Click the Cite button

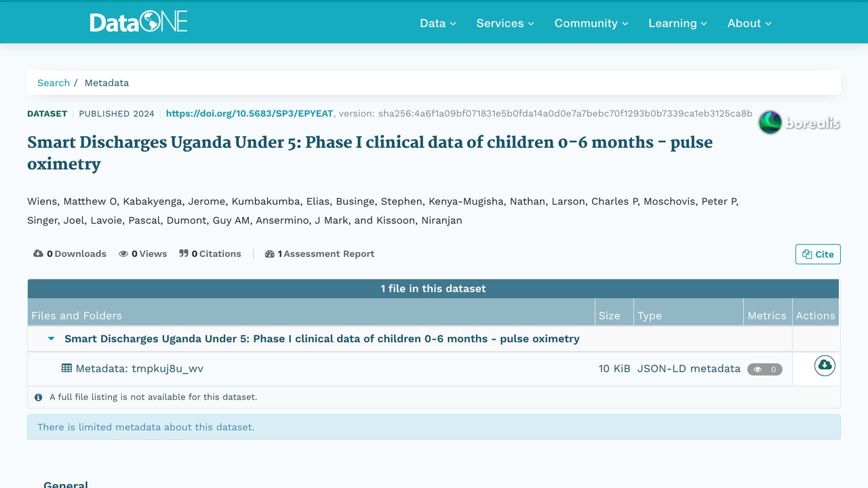(x=818, y=254)
